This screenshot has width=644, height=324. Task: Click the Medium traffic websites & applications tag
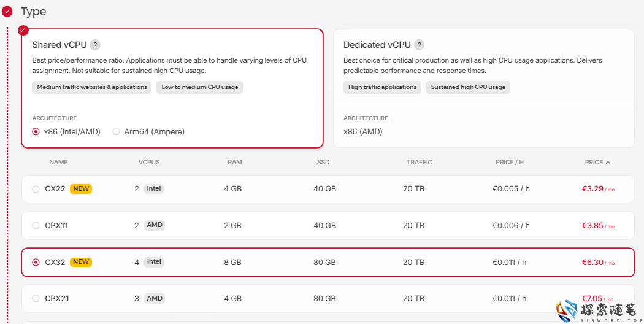tap(92, 87)
